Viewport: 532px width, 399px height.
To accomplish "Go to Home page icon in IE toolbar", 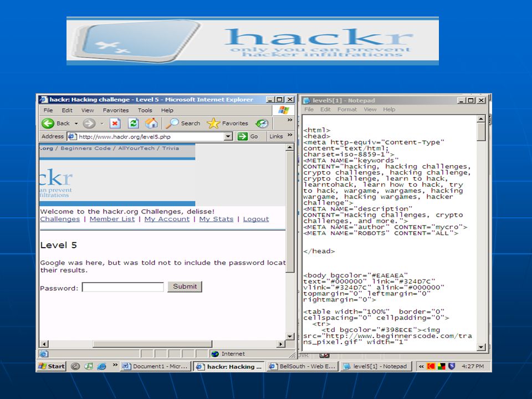I will click(151, 123).
